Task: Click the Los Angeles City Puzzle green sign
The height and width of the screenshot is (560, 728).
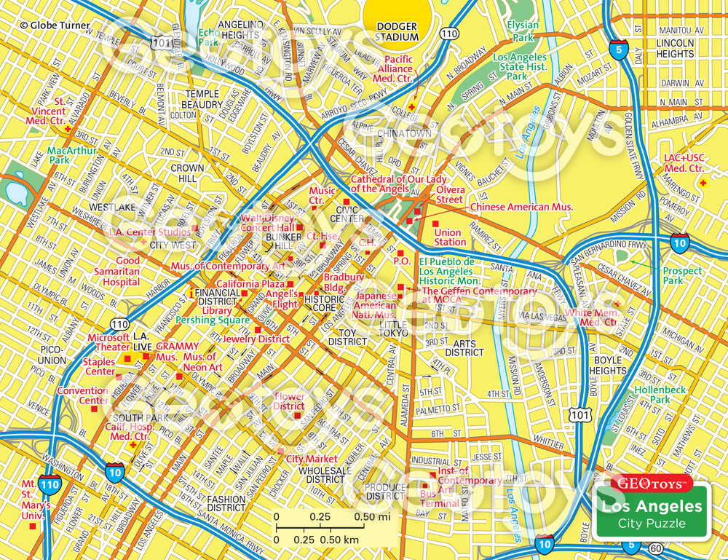Action: [x=651, y=514]
